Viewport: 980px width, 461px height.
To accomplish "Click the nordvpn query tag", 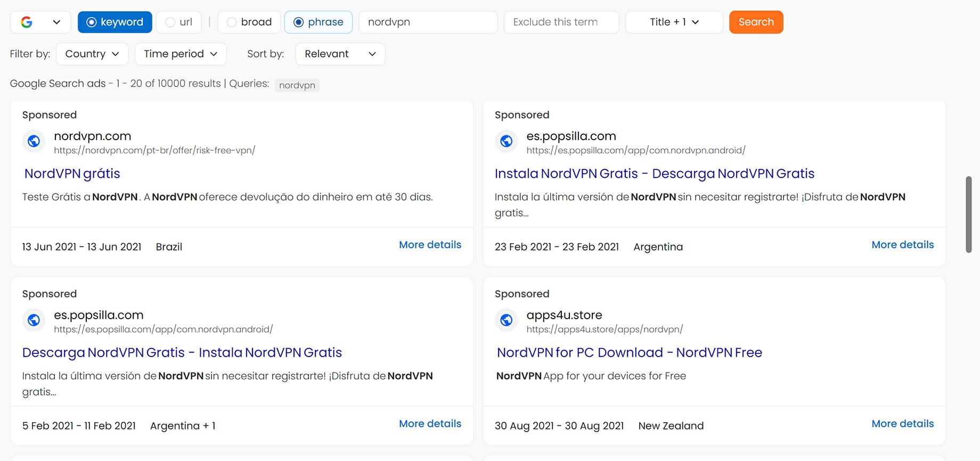I will 297,85.
